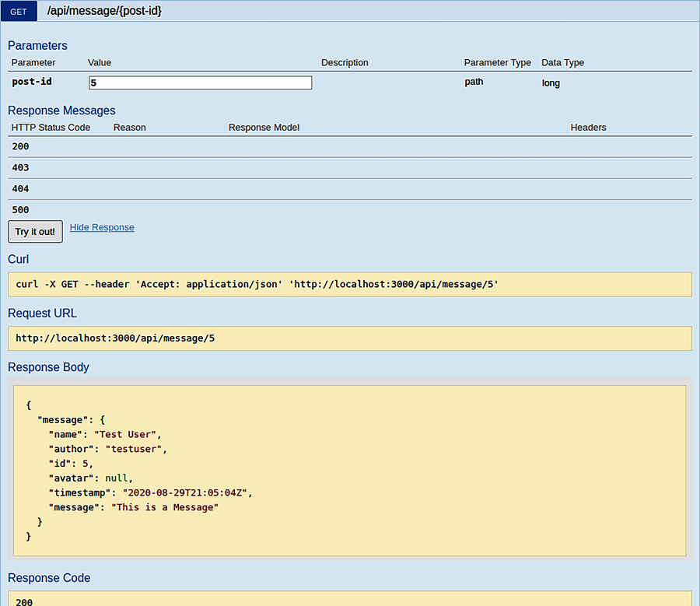The image size is (700, 606).
Task: Collapse the /api/message/{post-id} endpoint path
Action: 104,11
